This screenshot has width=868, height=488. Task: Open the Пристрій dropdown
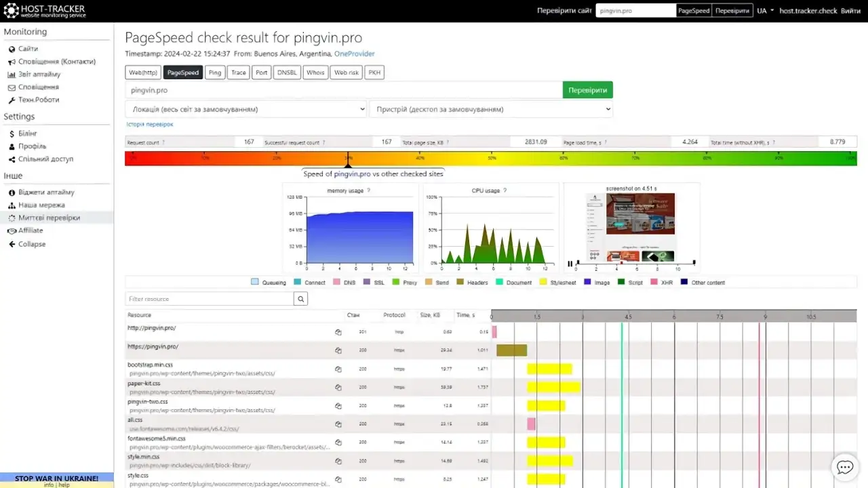point(491,109)
